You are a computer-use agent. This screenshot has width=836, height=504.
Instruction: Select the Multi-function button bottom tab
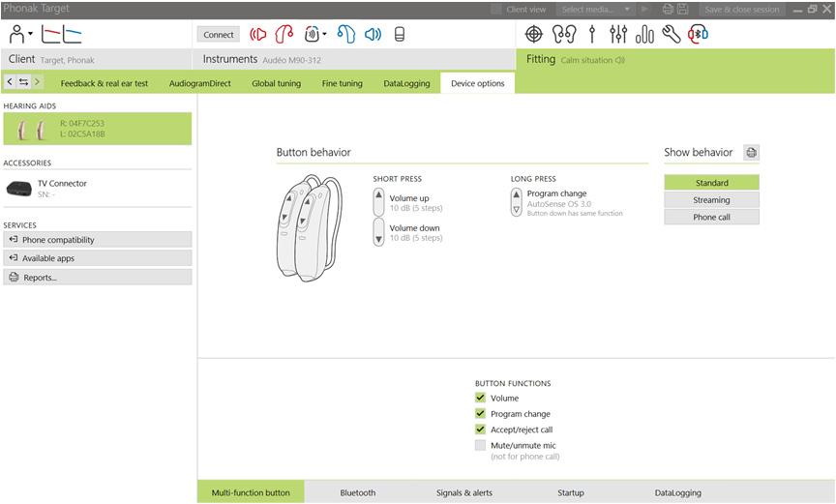coord(251,492)
